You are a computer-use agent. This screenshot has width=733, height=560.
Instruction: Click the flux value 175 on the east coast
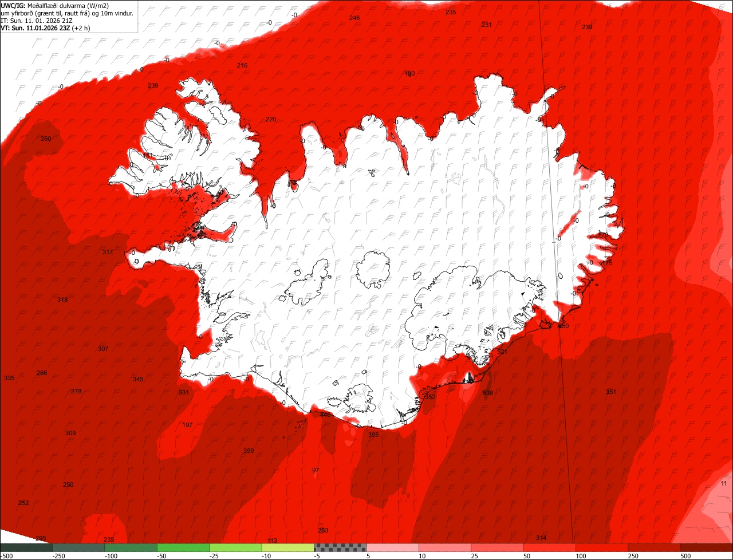tap(607, 263)
